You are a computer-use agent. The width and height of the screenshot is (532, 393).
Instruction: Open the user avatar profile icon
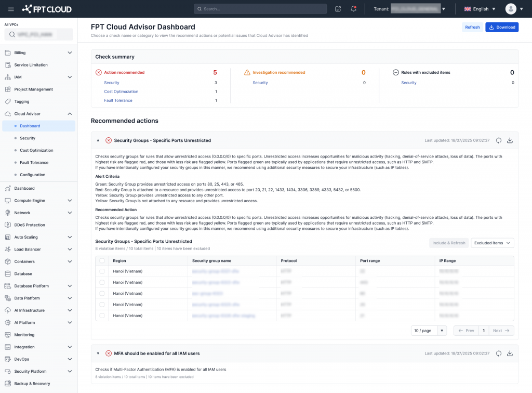(511, 9)
